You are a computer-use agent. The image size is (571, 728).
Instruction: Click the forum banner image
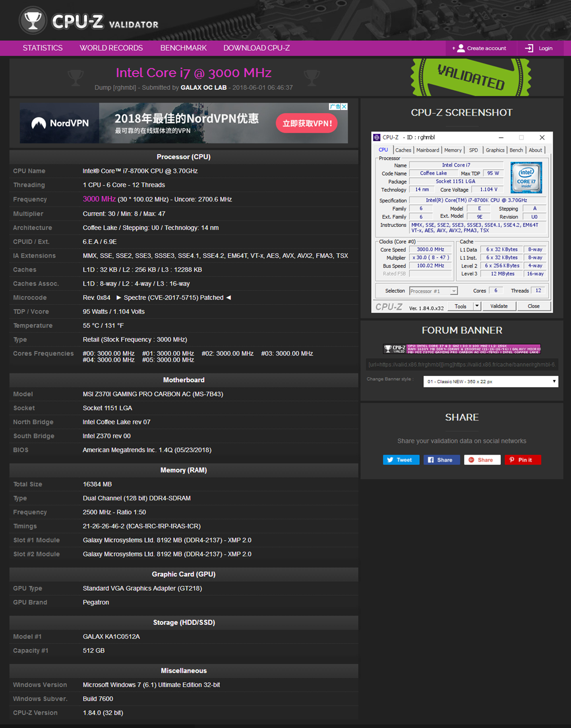click(462, 349)
